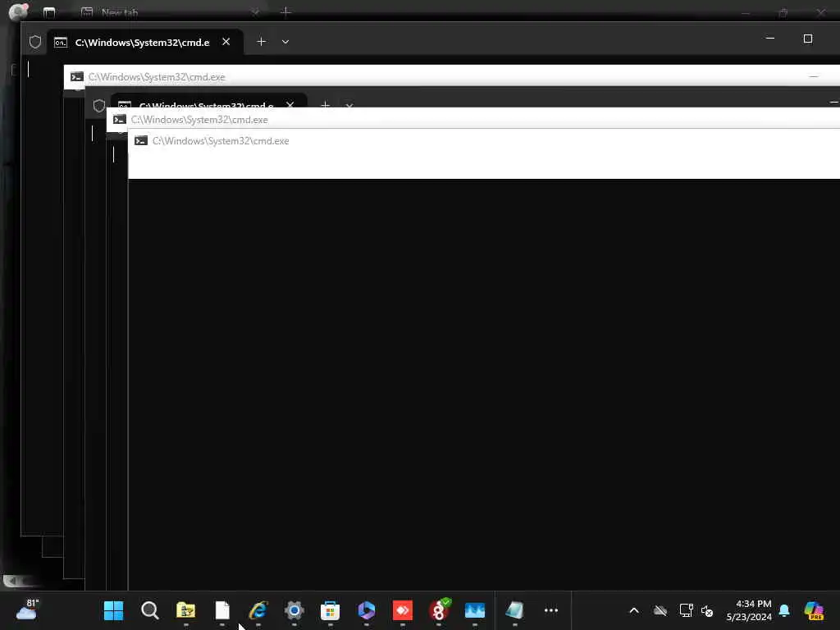Screen dimensions: 840x630
Task: Open the weather widget showing 81°
Action: click(x=27, y=610)
